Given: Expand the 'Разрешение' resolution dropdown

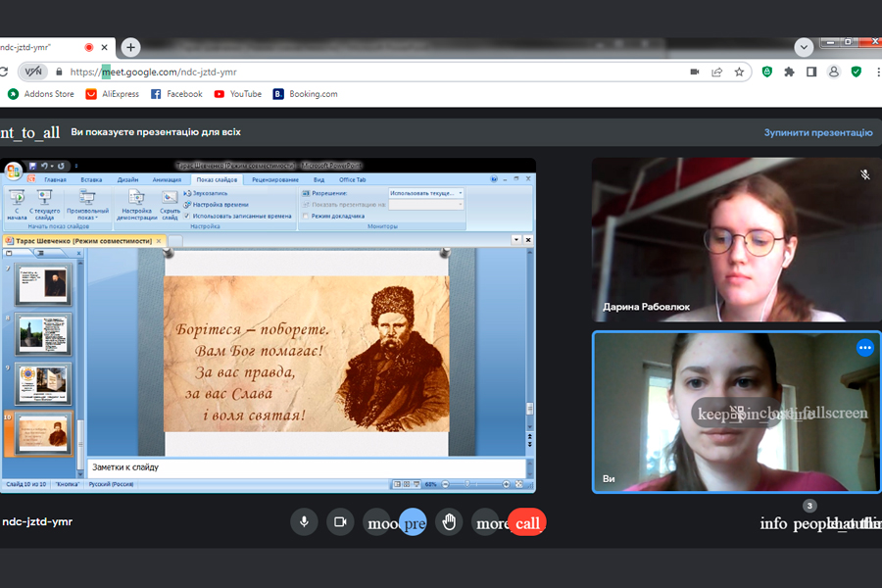Looking at the screenshot, I should point(461,193).
